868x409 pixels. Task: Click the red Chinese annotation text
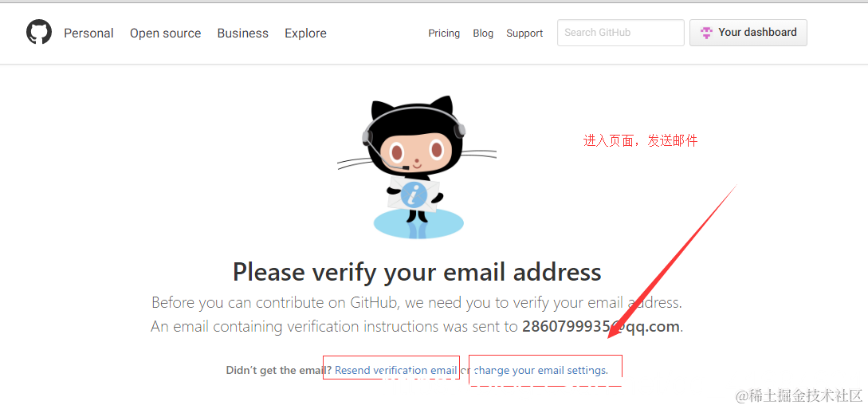pos(641,140)
